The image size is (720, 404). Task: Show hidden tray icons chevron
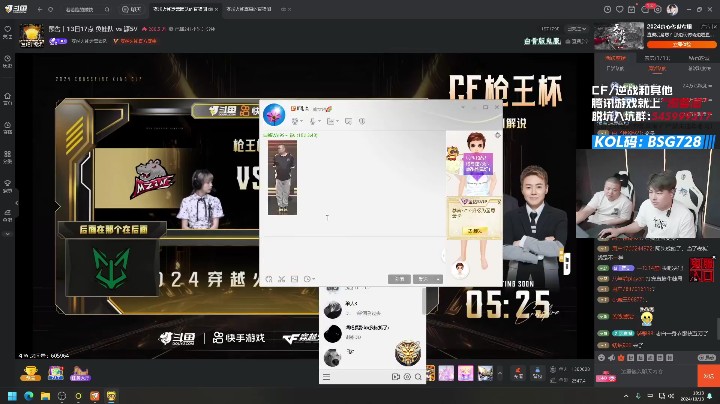(x=626, y=396)
